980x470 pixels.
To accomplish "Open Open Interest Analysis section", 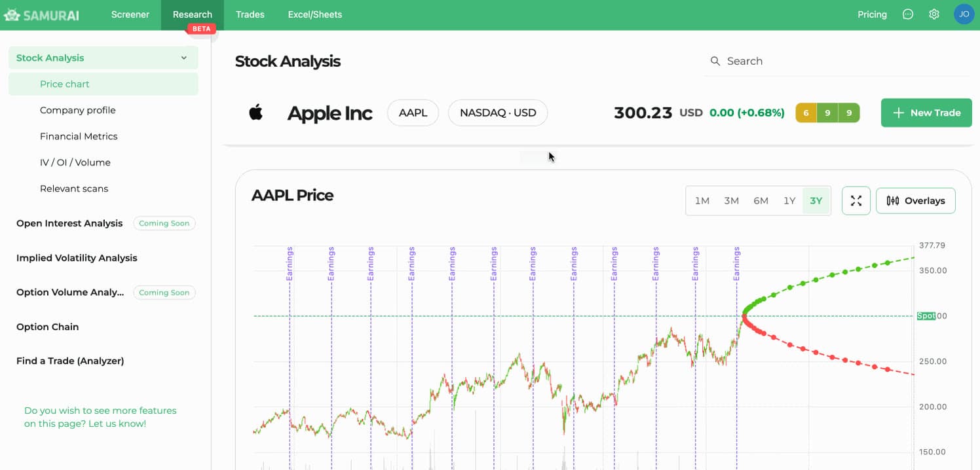I will tap(69, 223).
